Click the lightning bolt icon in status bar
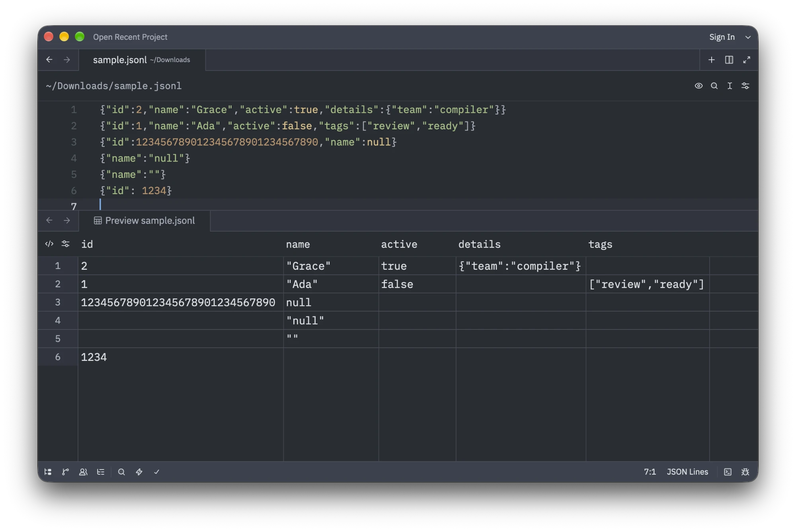 pos(139,472)
